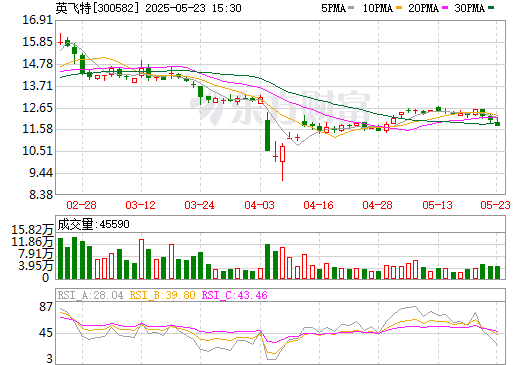Click the 05-13 date axis label
520x365 pixels.
[437, 205]
